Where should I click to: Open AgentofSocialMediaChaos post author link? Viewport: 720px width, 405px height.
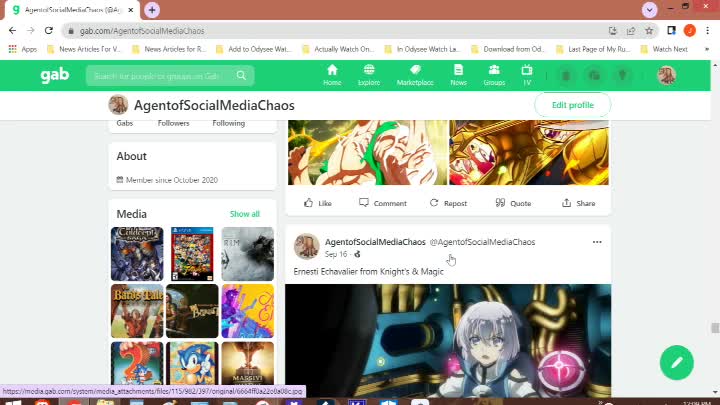pos(375,242)
